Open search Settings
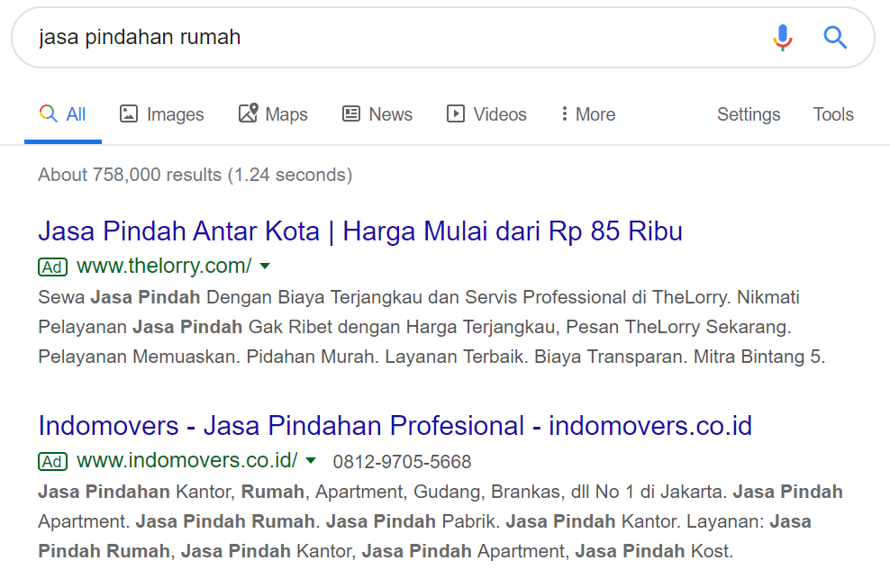 749,114
